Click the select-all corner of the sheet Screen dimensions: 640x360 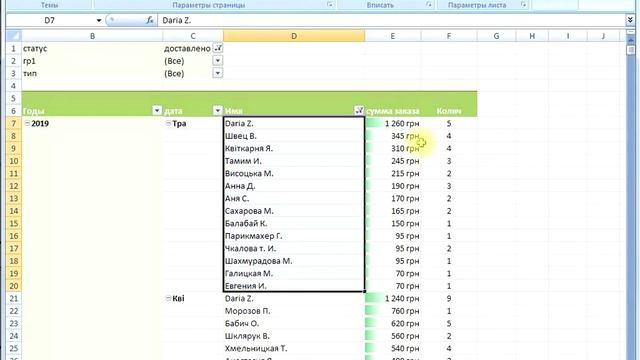tap(13, 36)
